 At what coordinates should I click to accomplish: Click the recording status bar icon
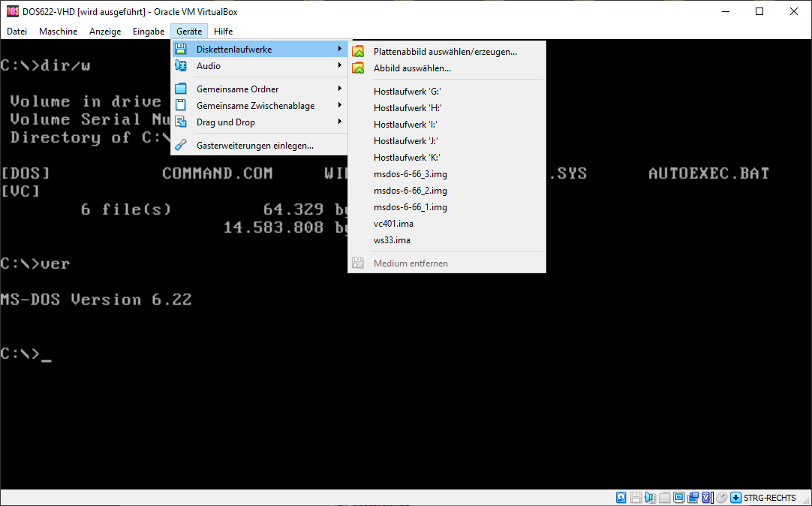pos(693,497)
